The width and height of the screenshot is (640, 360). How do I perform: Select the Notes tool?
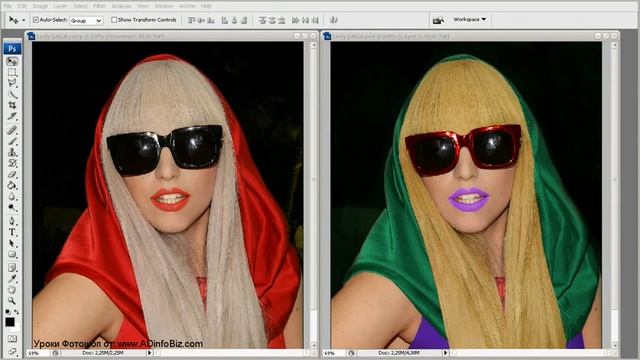pos(12,268)
